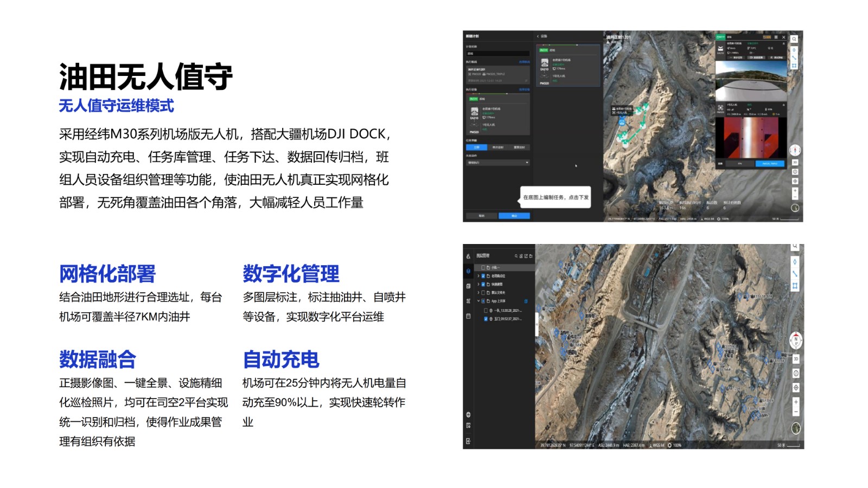
Task: Click locate-position icon on lower map
Action: [795, 387]
